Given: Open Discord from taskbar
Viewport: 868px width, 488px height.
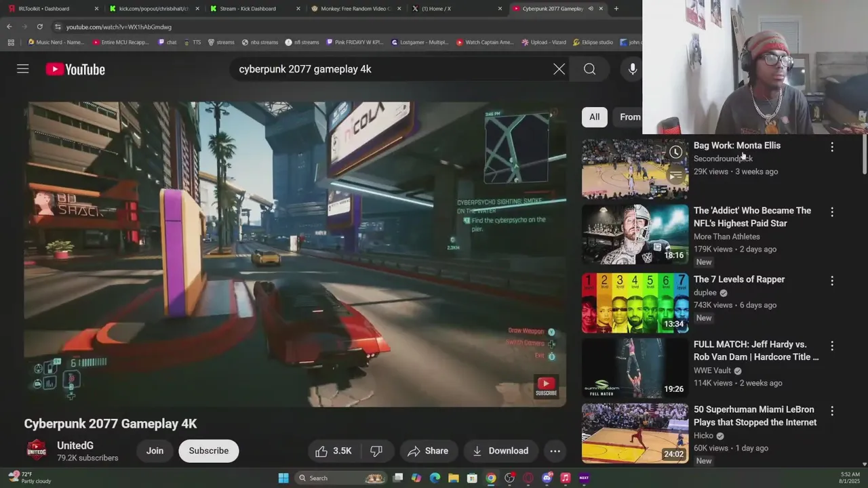Looking at the screenshot, I should (x=547, y=478).
